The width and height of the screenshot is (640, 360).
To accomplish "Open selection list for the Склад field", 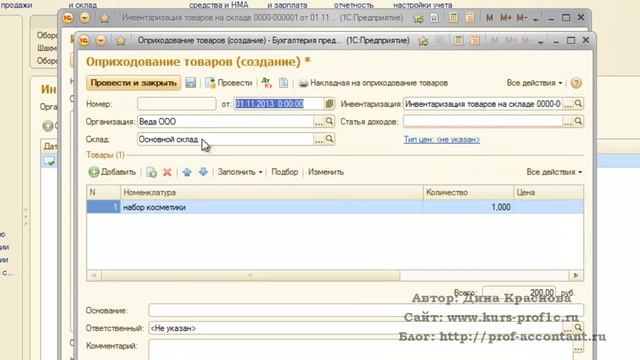I will pyautogui.click(x=319, y=140).
